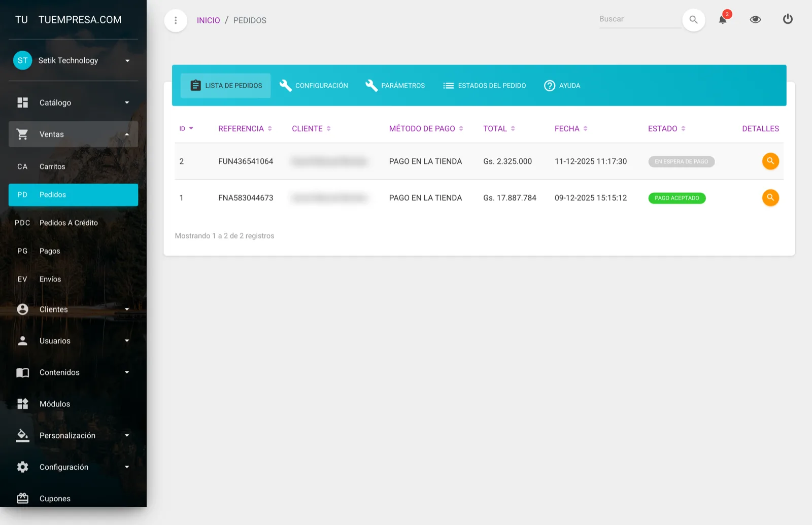The image size is (812, 525).
Task: Go to INICIO breadcrumb link
Action: click(208, 20)
